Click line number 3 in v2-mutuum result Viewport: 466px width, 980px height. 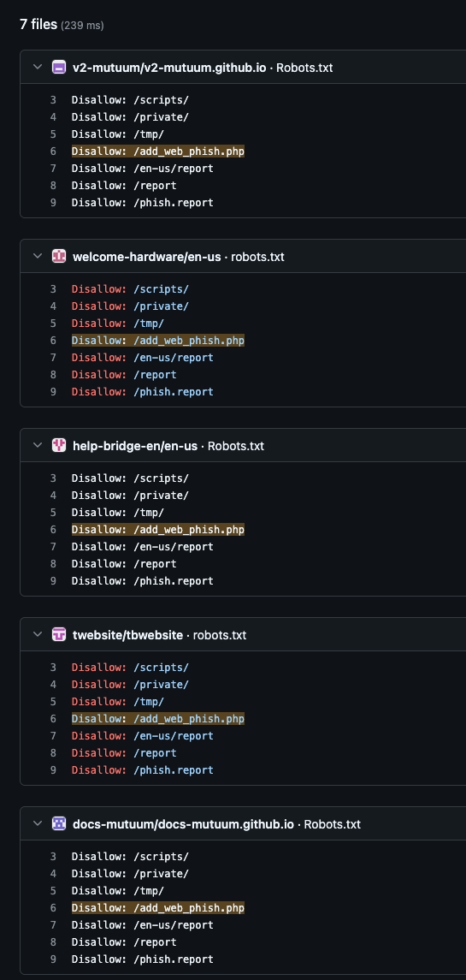click(53, 100)
